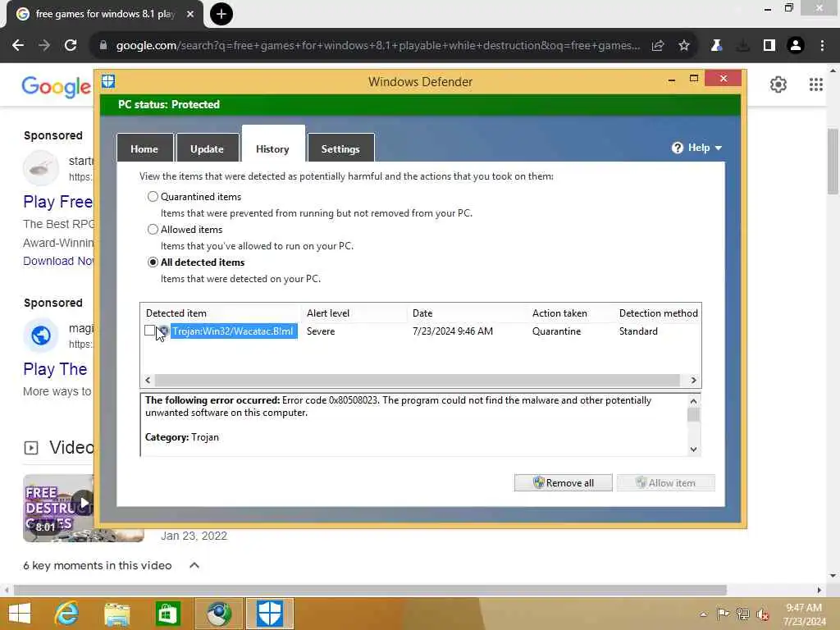
Task: Click the Chrome back arrow
Action: tap(18, 46)
